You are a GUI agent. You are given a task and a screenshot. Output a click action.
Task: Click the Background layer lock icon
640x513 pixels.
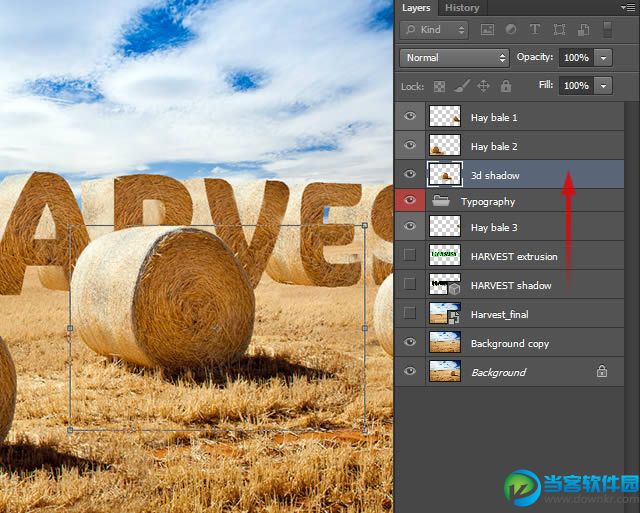tap(602, 371)
